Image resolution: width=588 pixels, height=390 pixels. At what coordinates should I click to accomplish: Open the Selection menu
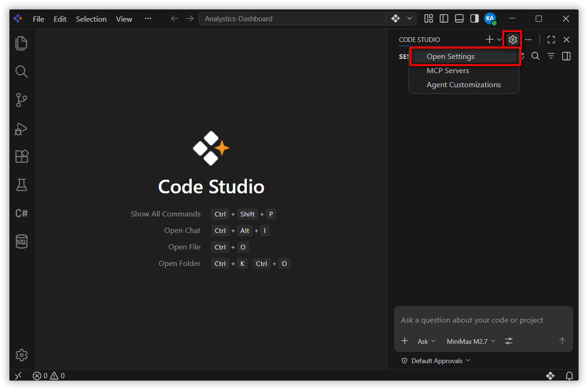coord(91,19)
